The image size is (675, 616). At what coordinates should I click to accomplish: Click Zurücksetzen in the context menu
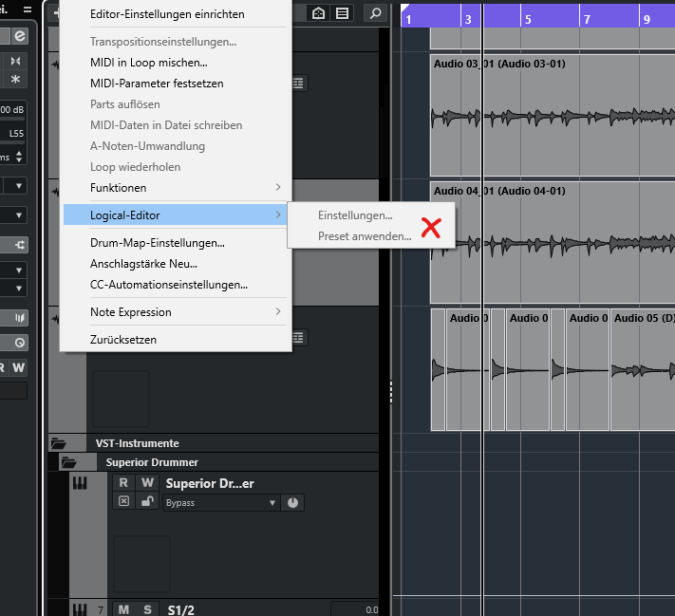123,340
